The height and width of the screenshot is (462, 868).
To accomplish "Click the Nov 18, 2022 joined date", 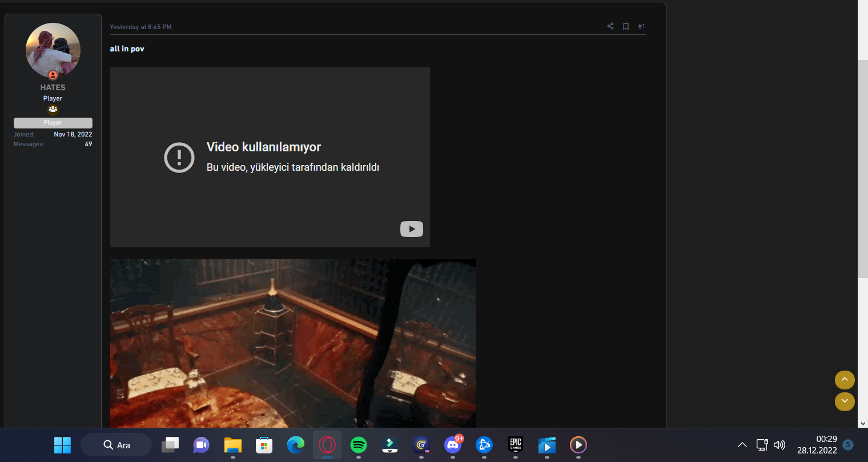I will (73, 134).
